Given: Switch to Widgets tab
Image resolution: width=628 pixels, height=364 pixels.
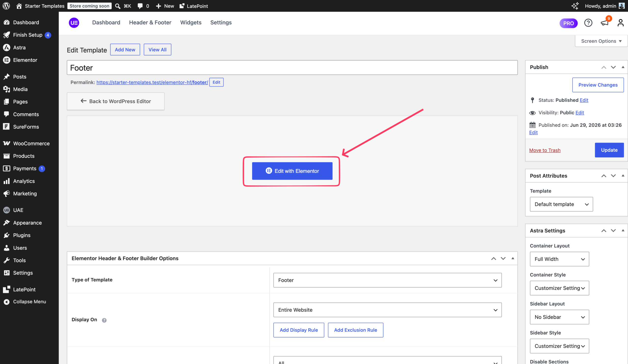Looking at the screenshot, I should pyautogui.click(x=191, y=23).
